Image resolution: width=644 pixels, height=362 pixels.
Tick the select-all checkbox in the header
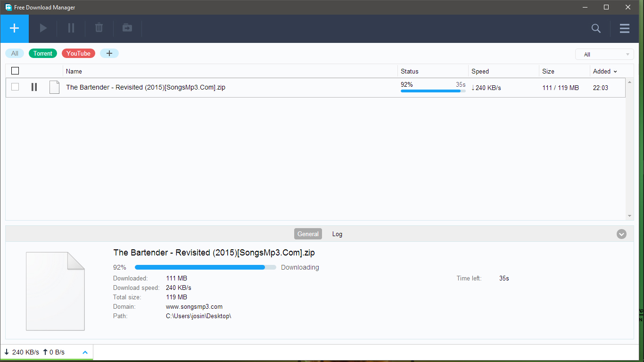tap(15, 71)
